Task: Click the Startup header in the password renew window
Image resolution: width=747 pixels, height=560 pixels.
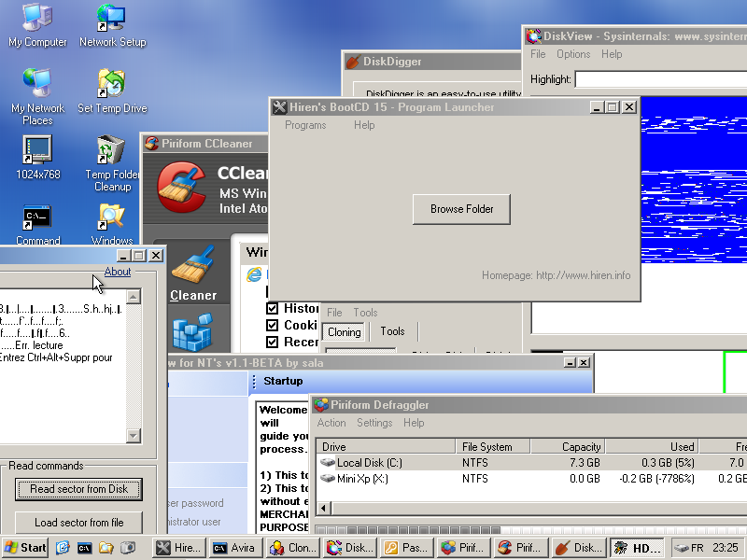Action: pyautogui.click(x=283, y=381)
